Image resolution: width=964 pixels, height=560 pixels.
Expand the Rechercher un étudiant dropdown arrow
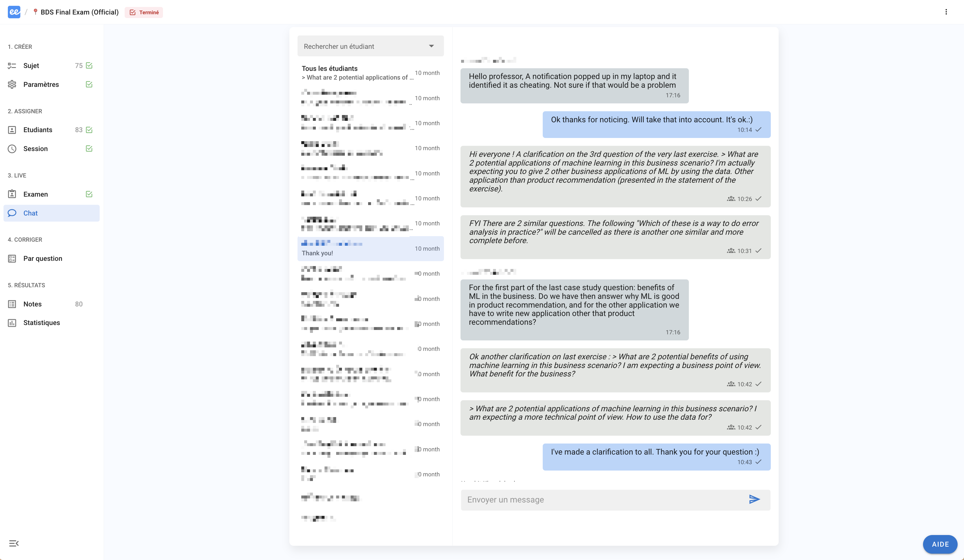(x=431, y=46)
